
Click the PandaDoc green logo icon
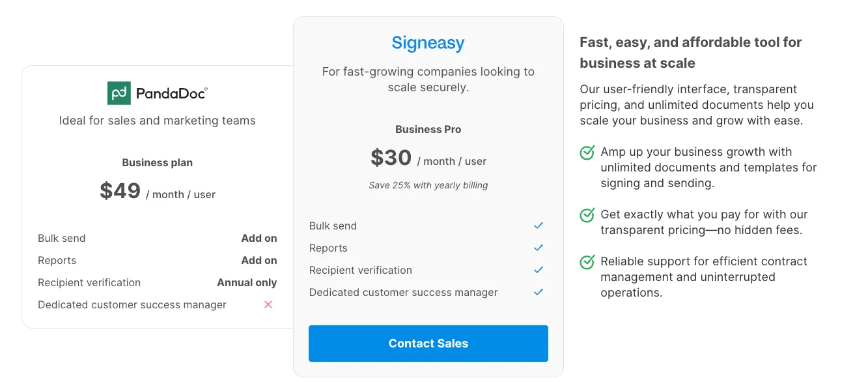click(119, 93)
